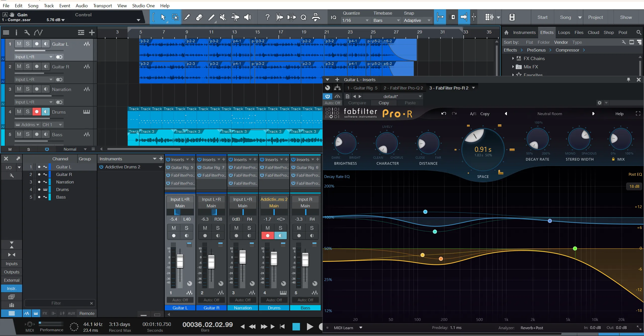Click the plugin window gear icon
644x336 pixels.
click(600, 103)
